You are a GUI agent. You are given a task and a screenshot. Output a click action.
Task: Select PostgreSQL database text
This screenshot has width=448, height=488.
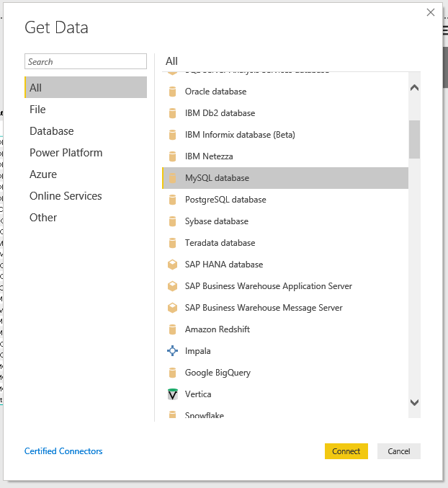tap(225, 200)
